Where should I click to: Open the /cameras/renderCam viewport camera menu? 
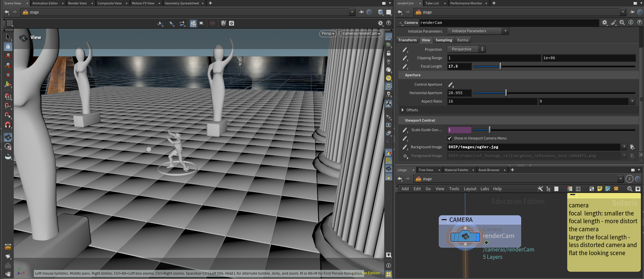point(361,34)
